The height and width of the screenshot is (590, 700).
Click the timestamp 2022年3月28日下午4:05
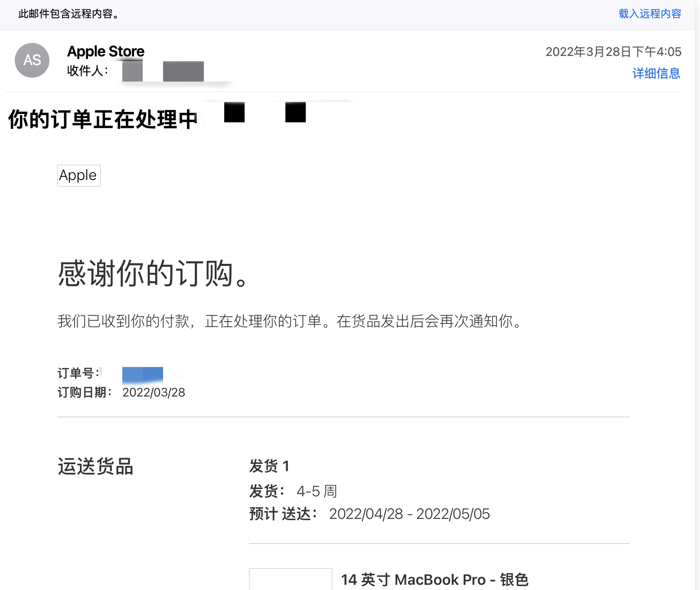click(613, 52)
